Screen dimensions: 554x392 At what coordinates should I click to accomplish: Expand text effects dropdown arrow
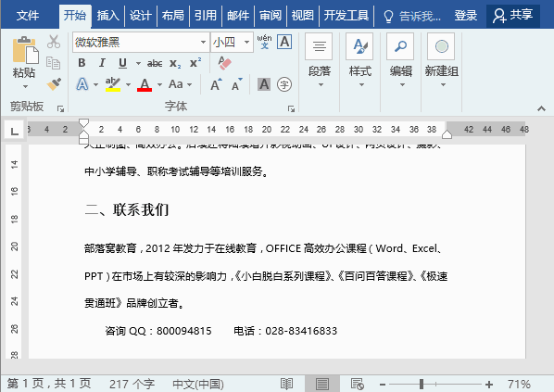pos(95,85)
